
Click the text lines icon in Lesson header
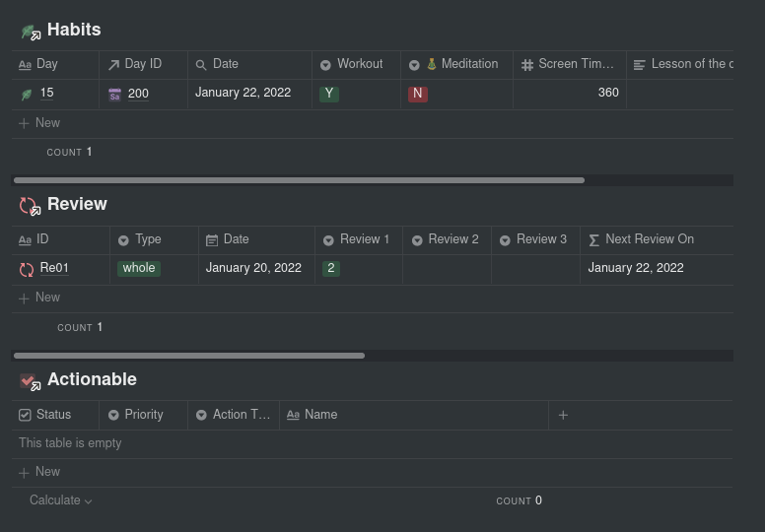click(639, 65)
